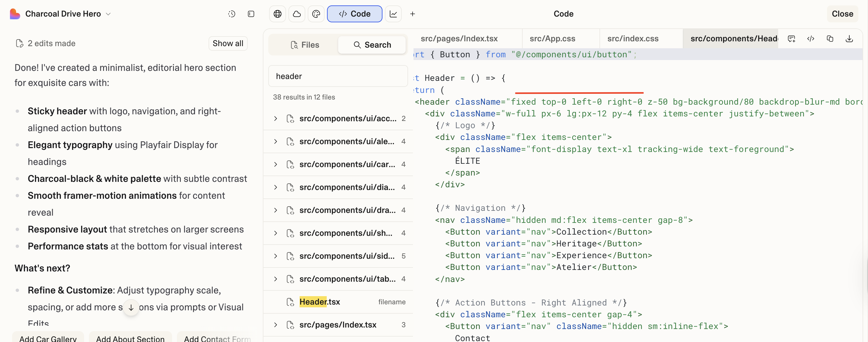Image resolution: width=868 pixels, height=342 pixels.
Task: Click the Show all button
Action: click(228, 43)
